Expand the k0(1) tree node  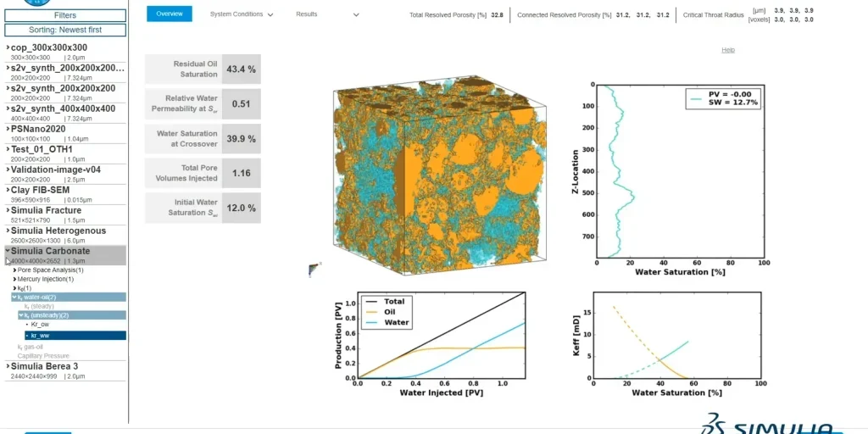[14, 288]
